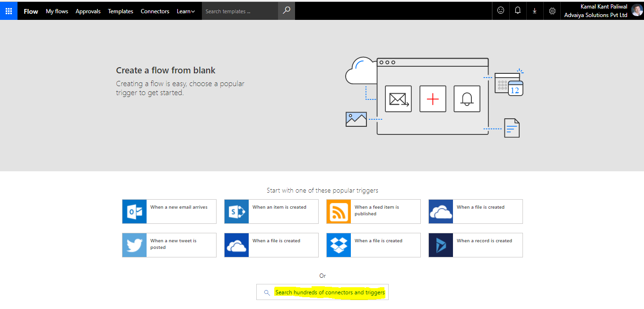Click the Kamal Kant Paliwal account name
Image resolution: width=644 pixels, height=309 pixels.
tap(604, 7)
